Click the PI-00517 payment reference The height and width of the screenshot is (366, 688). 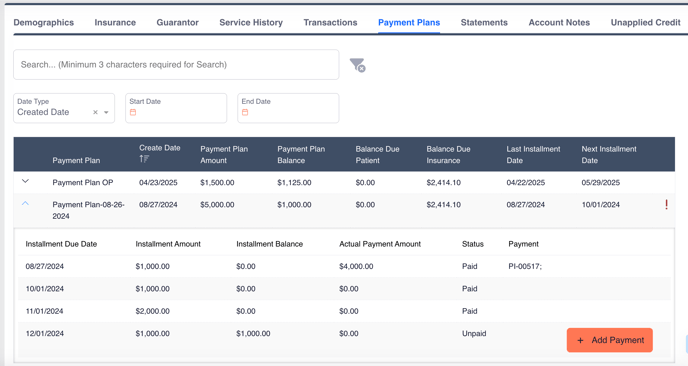pos(525,266)
